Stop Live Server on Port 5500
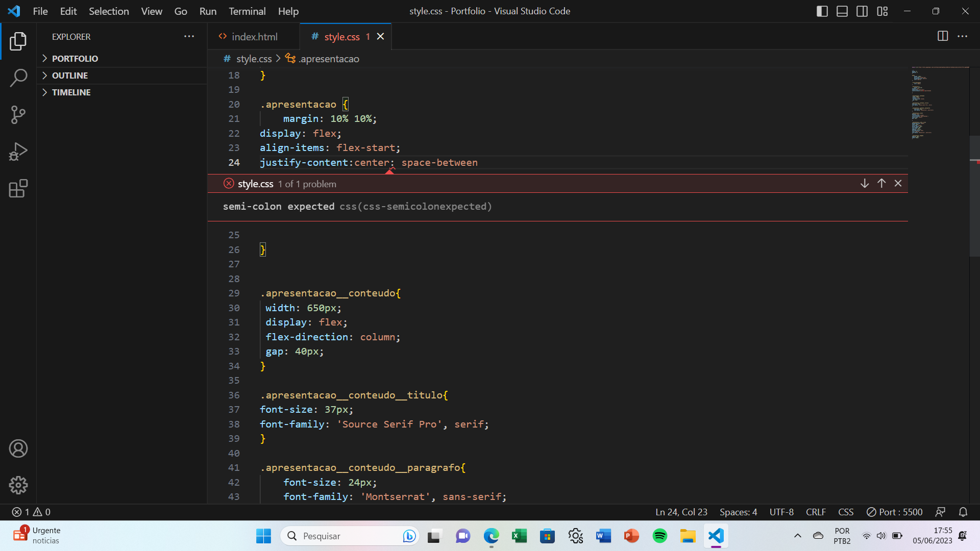 point(895,512)
